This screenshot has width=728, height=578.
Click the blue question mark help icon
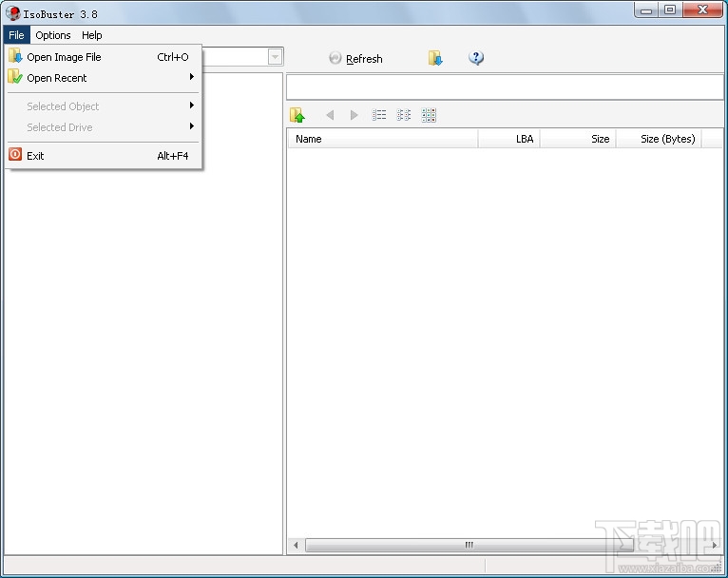click(x=476, y=58)
